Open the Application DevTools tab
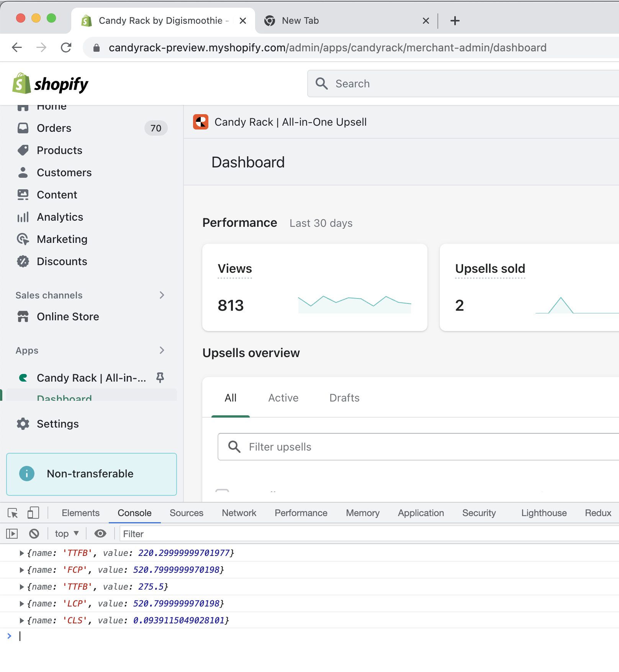Image resolution: width=619 pixels, height=672 pixels. pos(421,513)
